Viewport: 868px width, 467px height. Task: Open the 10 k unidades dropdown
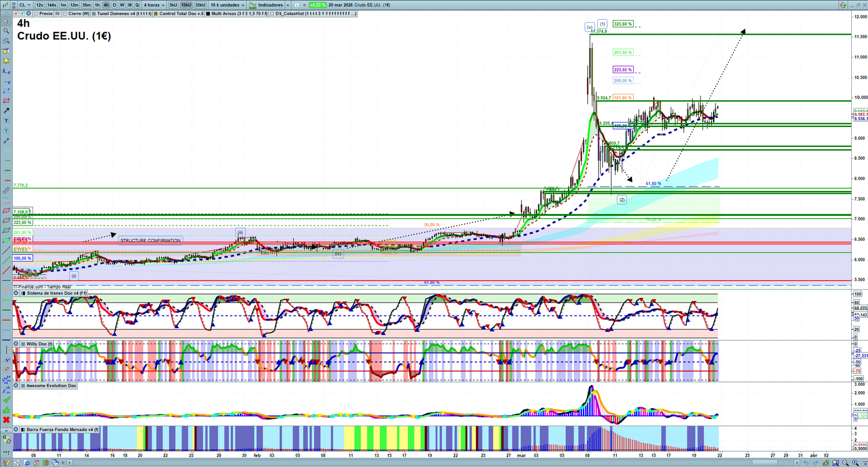tap(227, 5)
